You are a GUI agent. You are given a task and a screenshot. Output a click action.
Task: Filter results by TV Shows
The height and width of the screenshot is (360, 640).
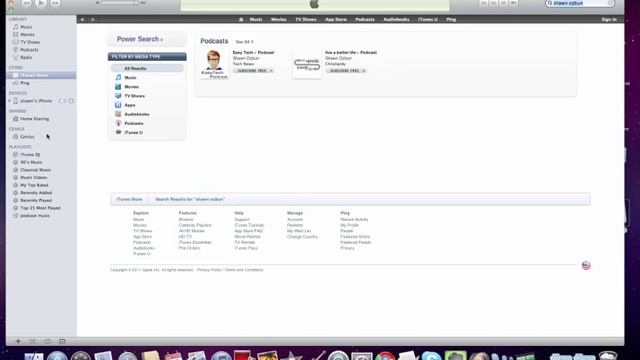(134, 96)
